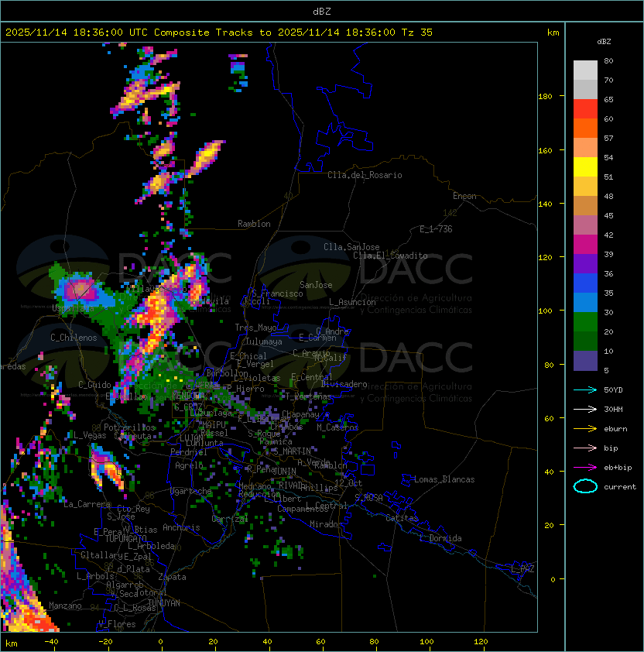Click the 'TUNUYAN' map label

click(x=164, y=603)
